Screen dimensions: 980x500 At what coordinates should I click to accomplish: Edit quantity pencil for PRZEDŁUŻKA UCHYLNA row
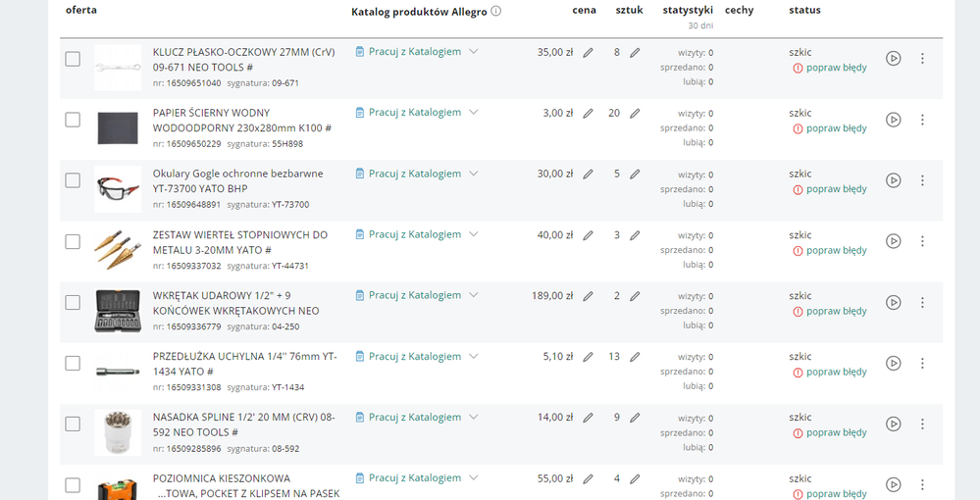[635, 357]
